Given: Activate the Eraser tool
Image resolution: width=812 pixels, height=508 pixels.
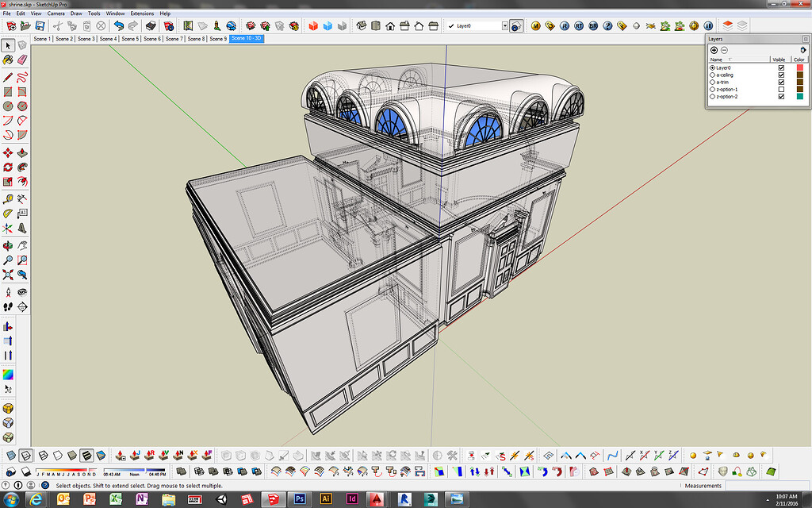Looking at the screenshot, I should click(23, 60).
